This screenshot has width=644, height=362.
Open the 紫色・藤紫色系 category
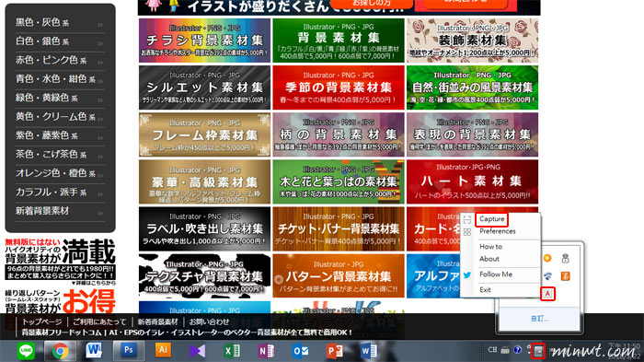coord(60,135)
